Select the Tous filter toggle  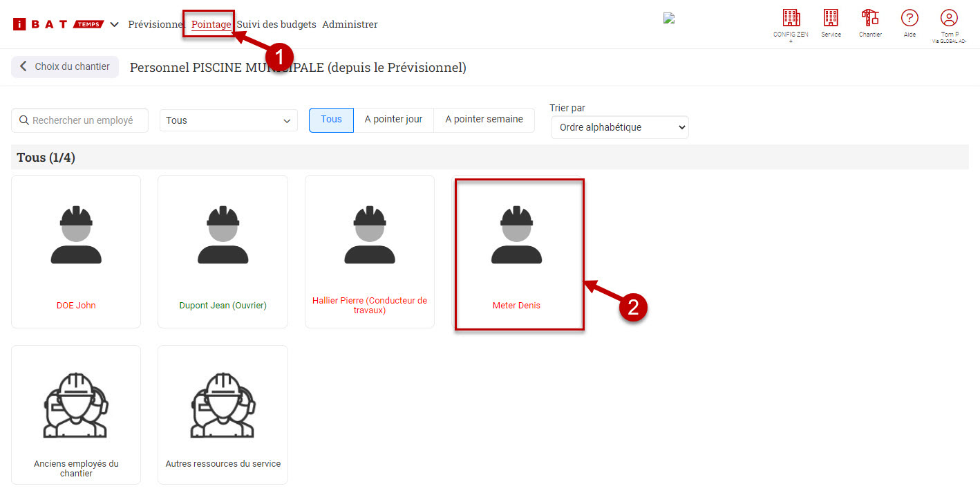(331, 120)
